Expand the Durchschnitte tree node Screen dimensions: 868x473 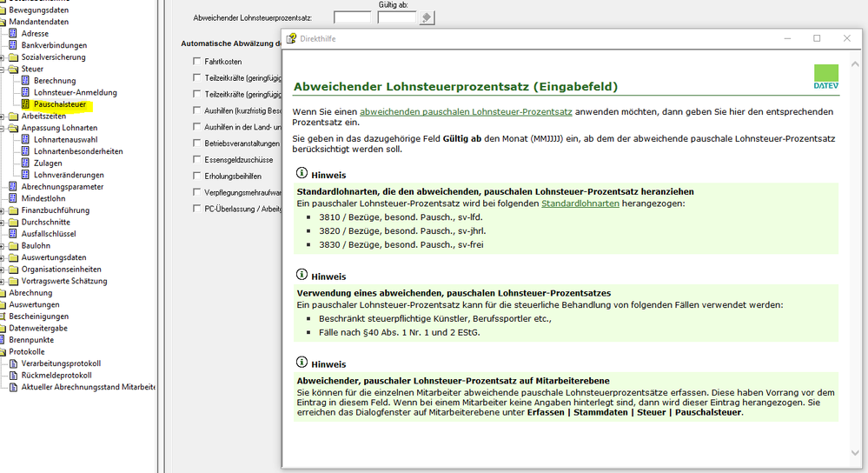pyautogui.click(x=3, y=222)
